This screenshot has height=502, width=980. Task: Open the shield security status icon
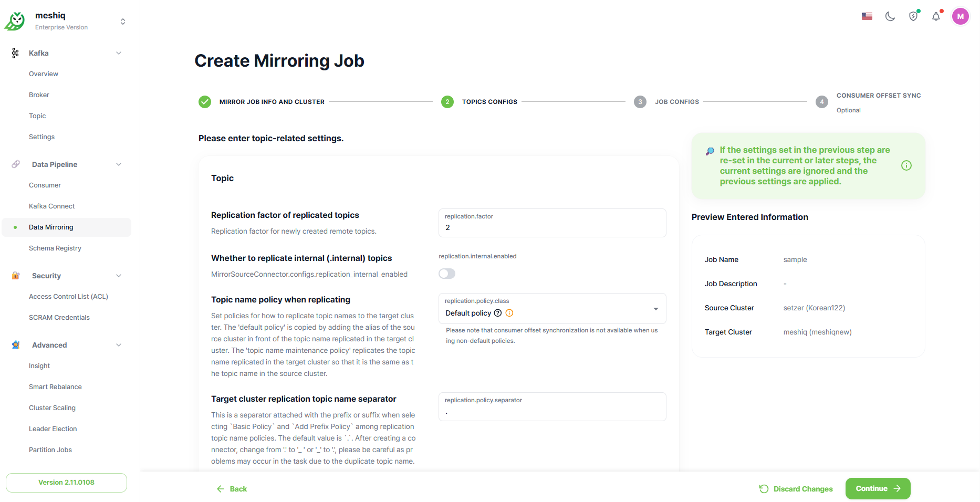913,16
